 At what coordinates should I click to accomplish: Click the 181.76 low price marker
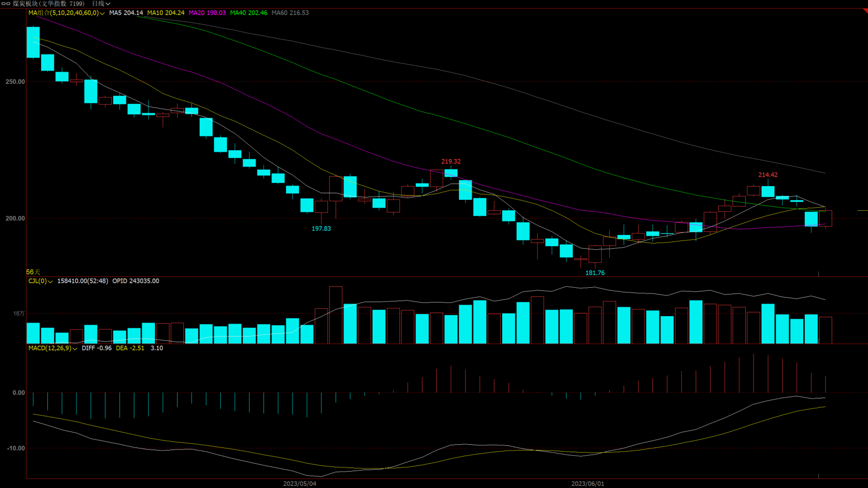tap(595, 272)
